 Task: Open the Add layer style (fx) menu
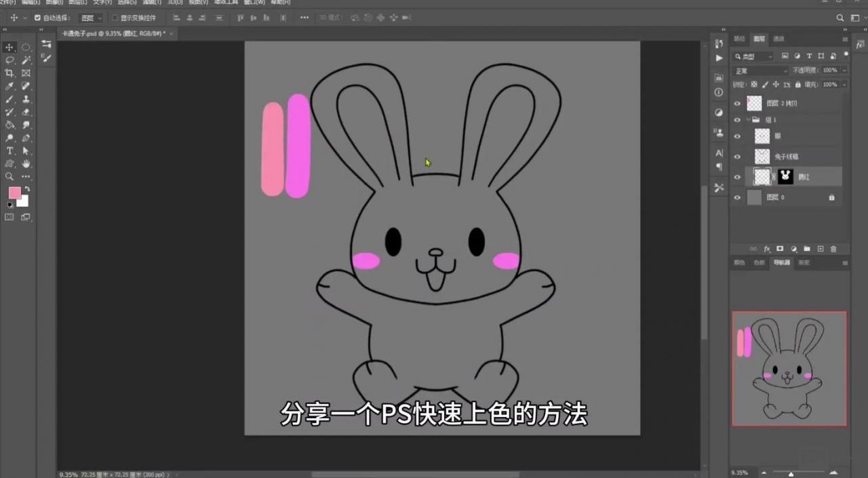point(768,249)
